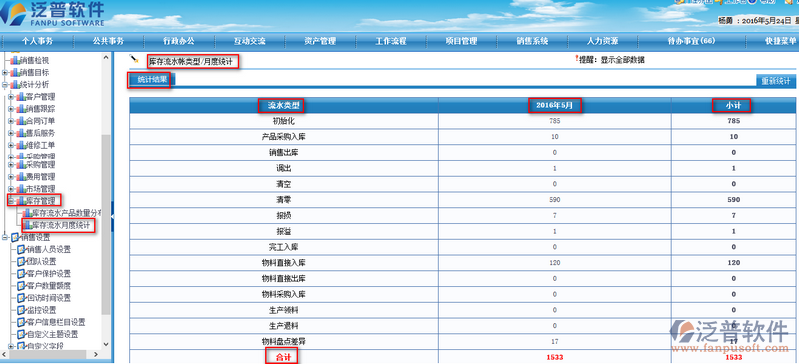Click the sidebar vertical scrollbar down arrow
This screenshot has width=799, height=364.
pos(106,345)
